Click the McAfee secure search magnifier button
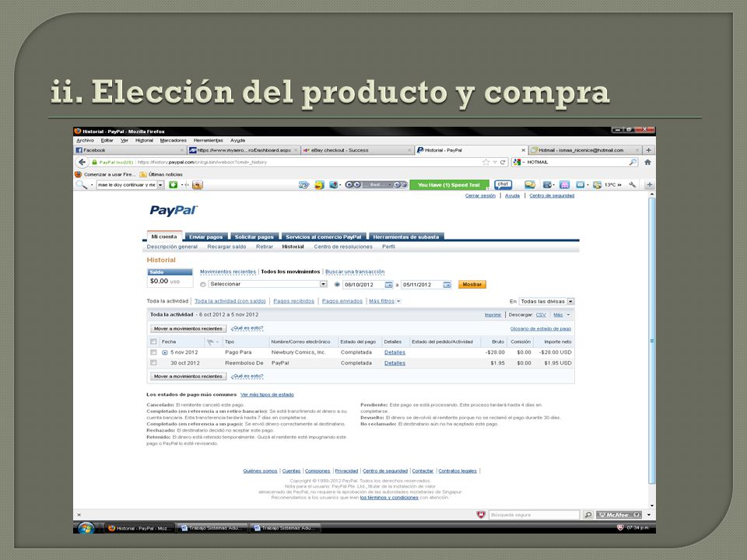This screenshot has width=747, height=560. pos(588,515)
